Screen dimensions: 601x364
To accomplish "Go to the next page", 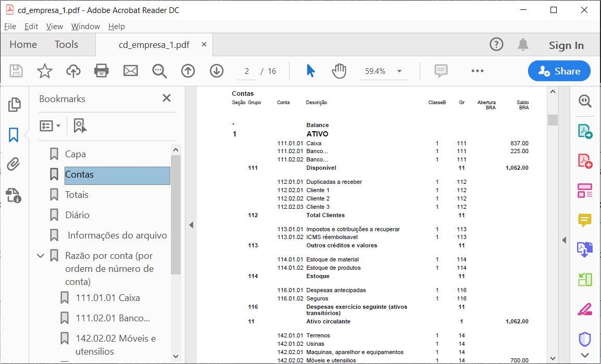I will coord(217,71).
